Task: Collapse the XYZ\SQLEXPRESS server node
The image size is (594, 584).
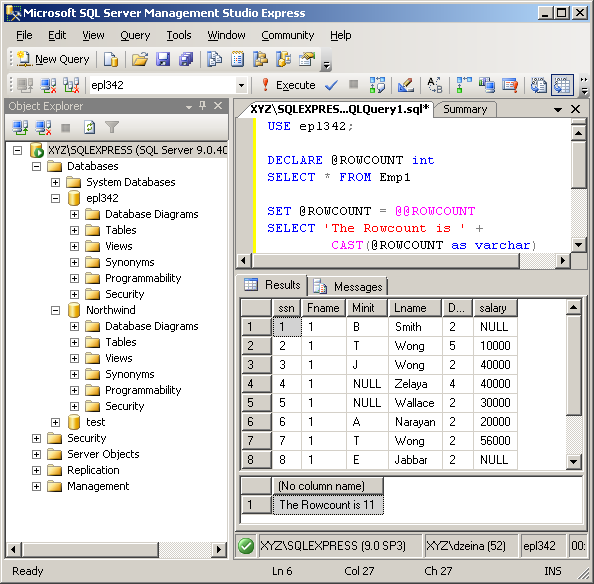Action: coord(17,150)
